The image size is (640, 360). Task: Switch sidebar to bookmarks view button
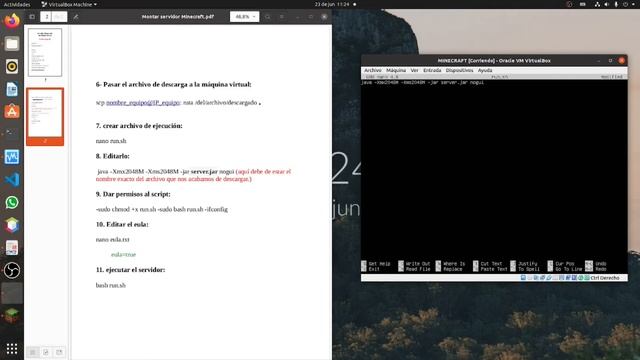pyautogui.click(x=59, y=352)
